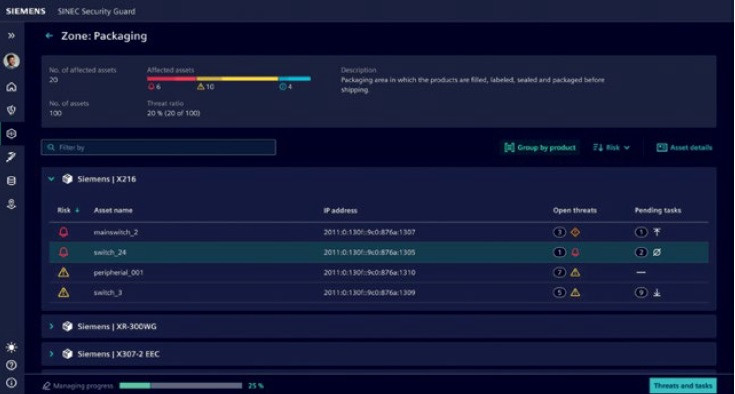Open the tools icon in sidebar
The image size is (735, 394).
point(11,157)
